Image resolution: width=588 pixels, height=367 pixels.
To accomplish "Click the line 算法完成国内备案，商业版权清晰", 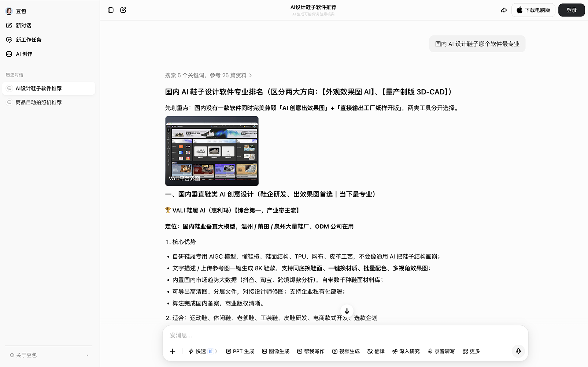I will point(219,303).
